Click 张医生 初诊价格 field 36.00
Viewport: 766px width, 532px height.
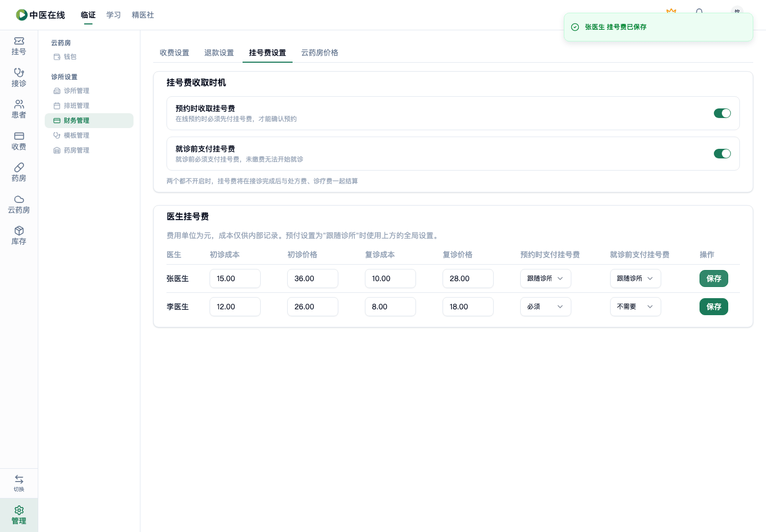coord(313,278)
